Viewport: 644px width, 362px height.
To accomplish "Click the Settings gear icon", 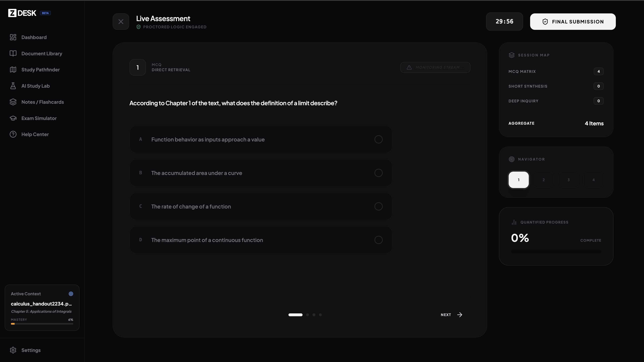I will tap(13, 350).
